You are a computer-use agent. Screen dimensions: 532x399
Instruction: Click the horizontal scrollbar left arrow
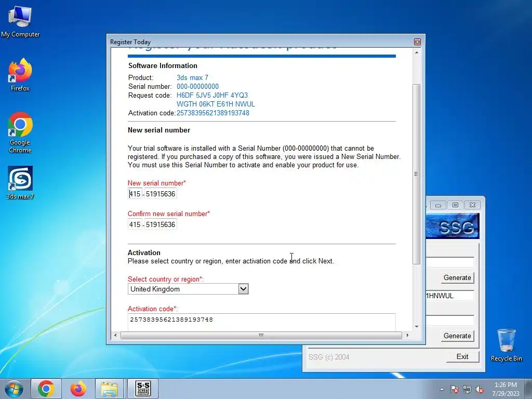(x=115, y=335)
